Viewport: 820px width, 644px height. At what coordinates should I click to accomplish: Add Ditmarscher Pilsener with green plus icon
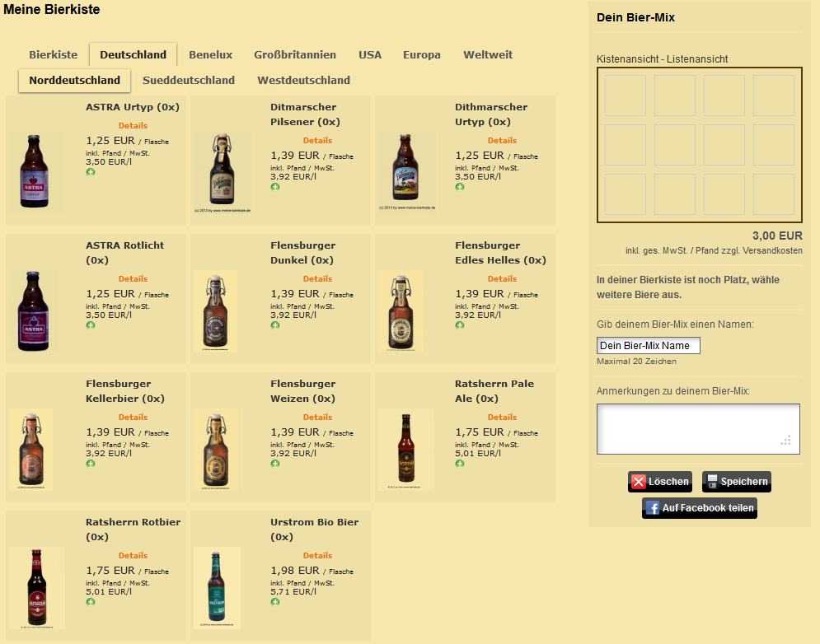(275, 187)
